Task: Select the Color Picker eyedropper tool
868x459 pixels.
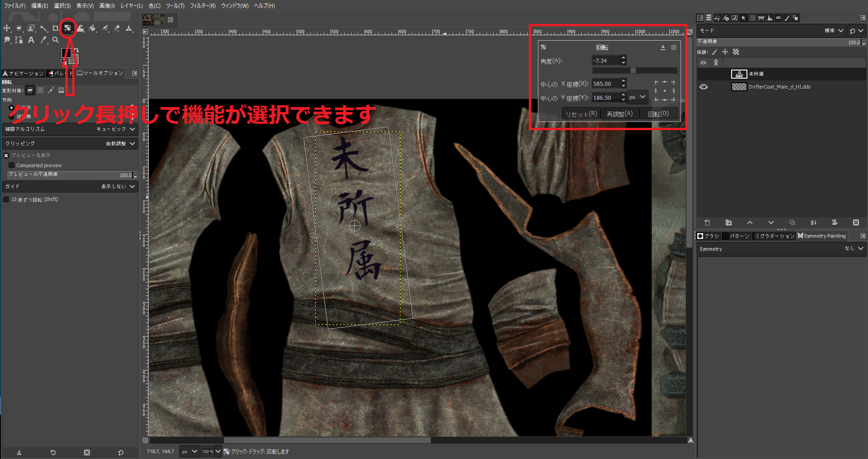Action: click(x=43, y=40)
